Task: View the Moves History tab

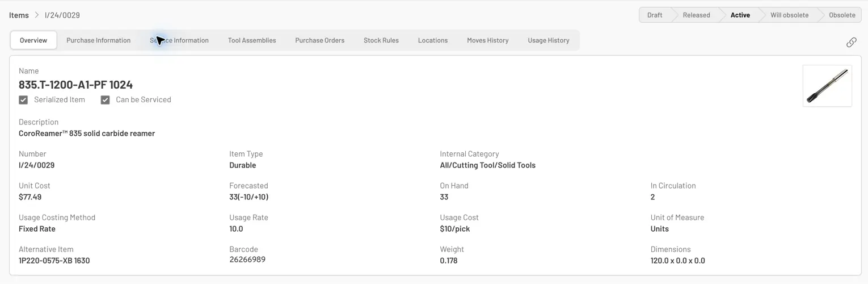Action: [x=488, y=40]
